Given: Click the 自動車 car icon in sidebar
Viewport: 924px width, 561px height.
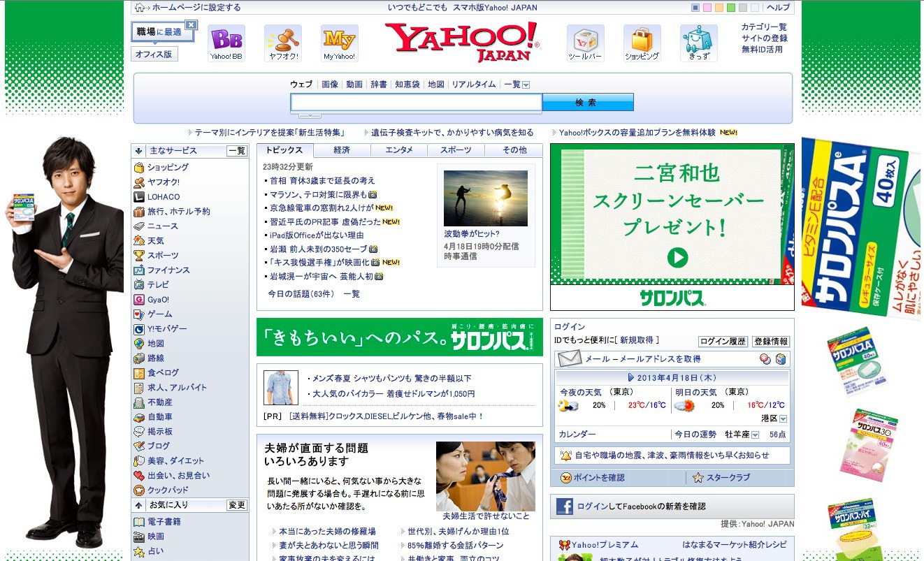Looking at the screenshot, I should pos(139,417).
